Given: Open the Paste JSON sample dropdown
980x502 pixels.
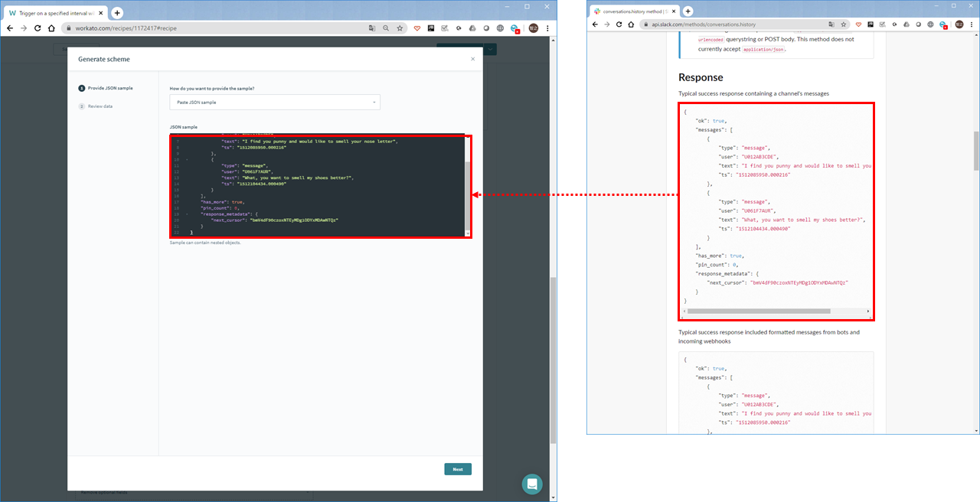Looking at the screenshot, I should (275, 102).
